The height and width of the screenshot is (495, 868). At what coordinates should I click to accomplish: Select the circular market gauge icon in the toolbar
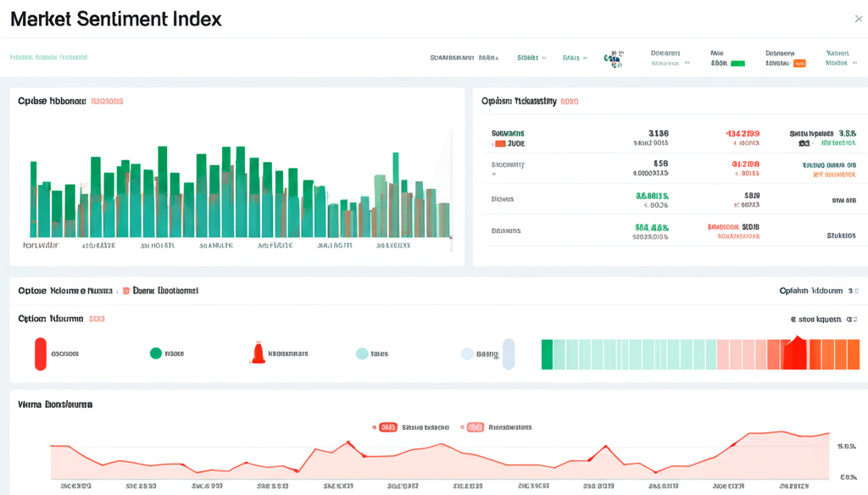612,59
